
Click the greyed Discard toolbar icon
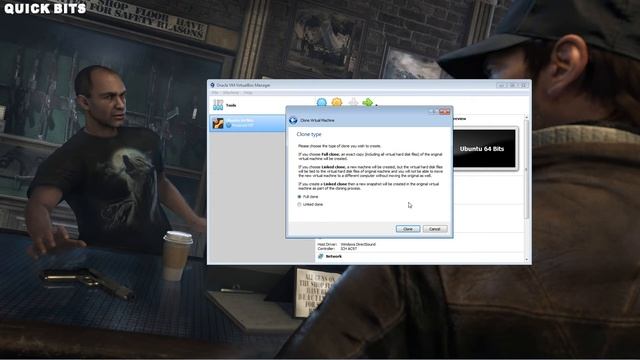353,102
